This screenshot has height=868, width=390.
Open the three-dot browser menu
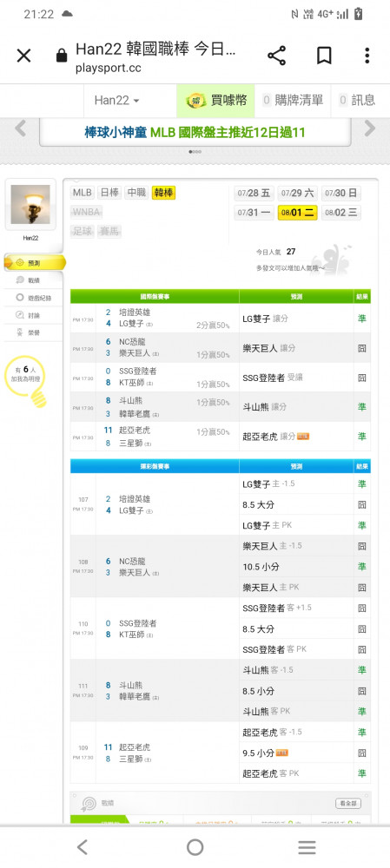[367, 56]
